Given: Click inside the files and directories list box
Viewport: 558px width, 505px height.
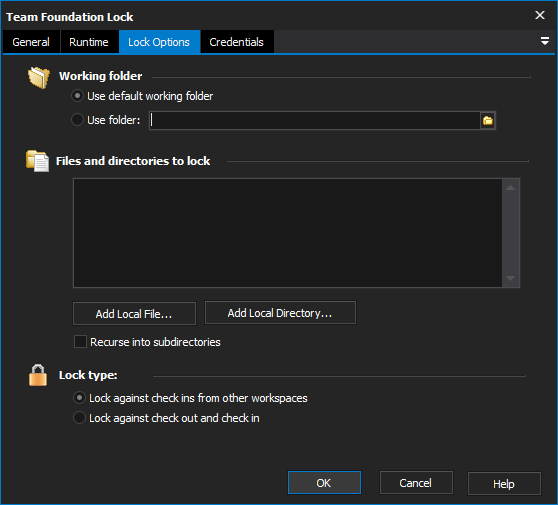Looking at the screenshot, I should click(288, 233).
